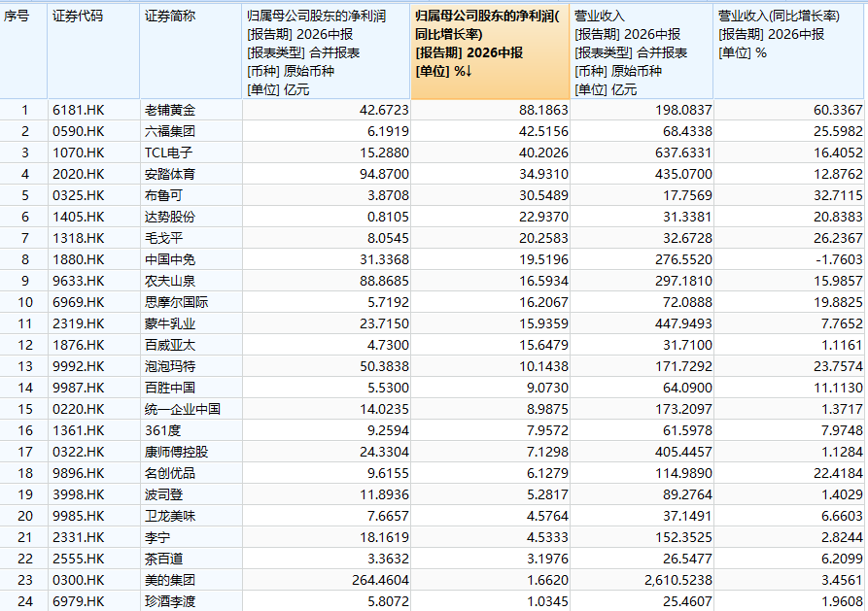The image size is (868, 611).
Task: Select revenue value 637.6331
Action: pos(683,153)
